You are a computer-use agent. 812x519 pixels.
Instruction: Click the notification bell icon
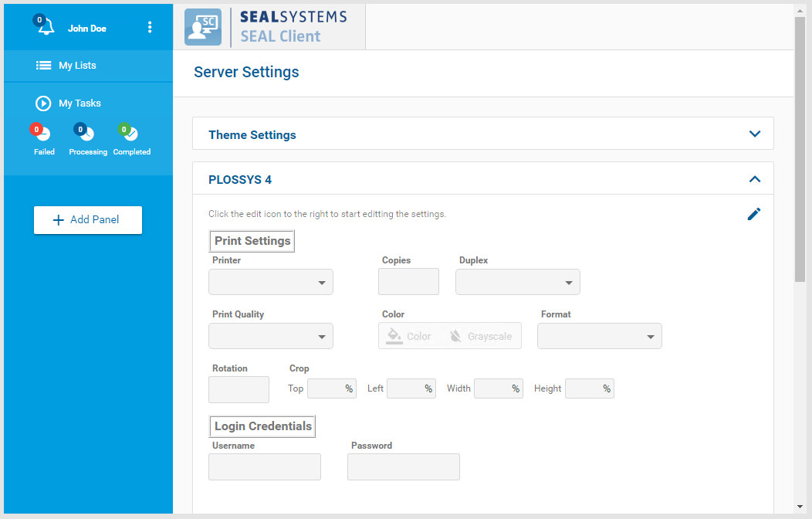coord(46,27)
